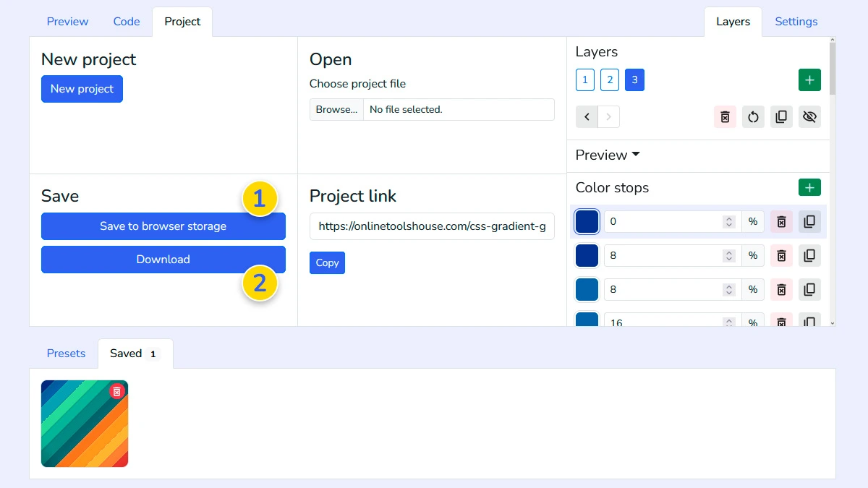Switch to layer 2
The height and width of the screenshot is (488, 868).
[610, 80]
